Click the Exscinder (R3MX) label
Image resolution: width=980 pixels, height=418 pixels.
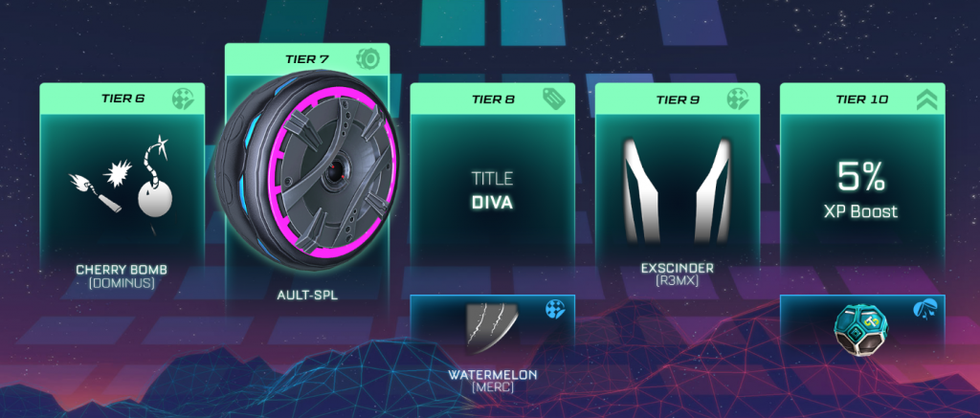pyautogui.click(x=677, y=274)
